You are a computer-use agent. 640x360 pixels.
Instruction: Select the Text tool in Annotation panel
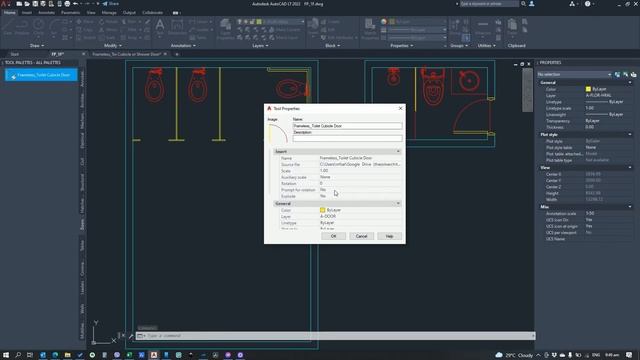click(160, 27)
